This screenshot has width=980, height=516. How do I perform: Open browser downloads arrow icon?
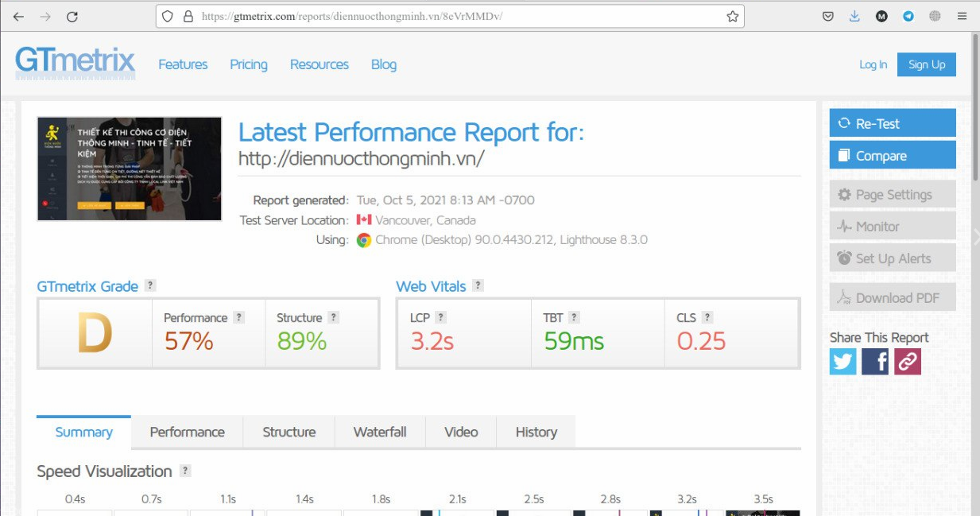point(854,16)
